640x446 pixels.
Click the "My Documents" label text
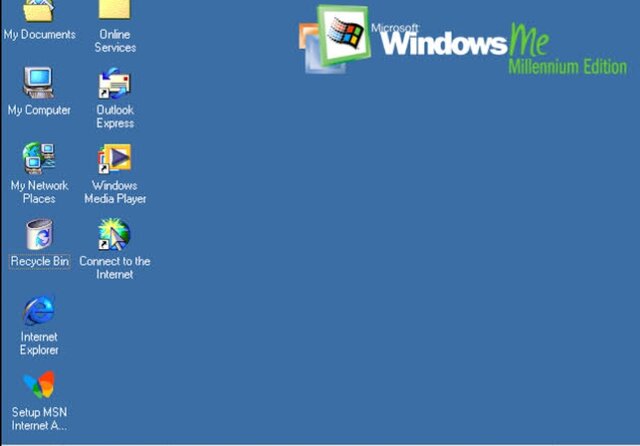coord(40,35)
